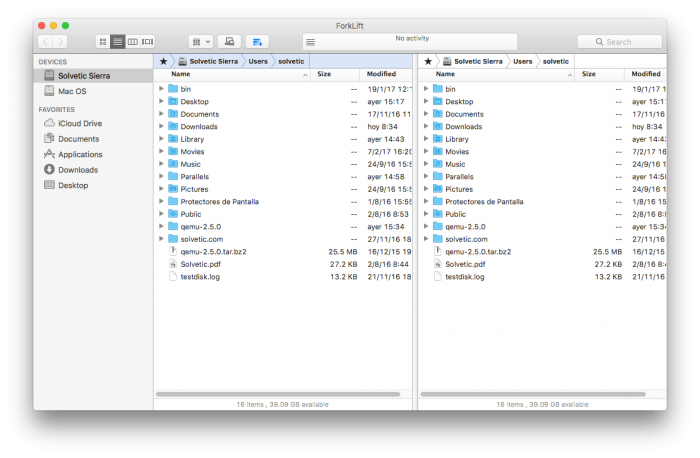Select Public folder icon in left pane
Screen dimensions: 700x458
click(173, 214)
